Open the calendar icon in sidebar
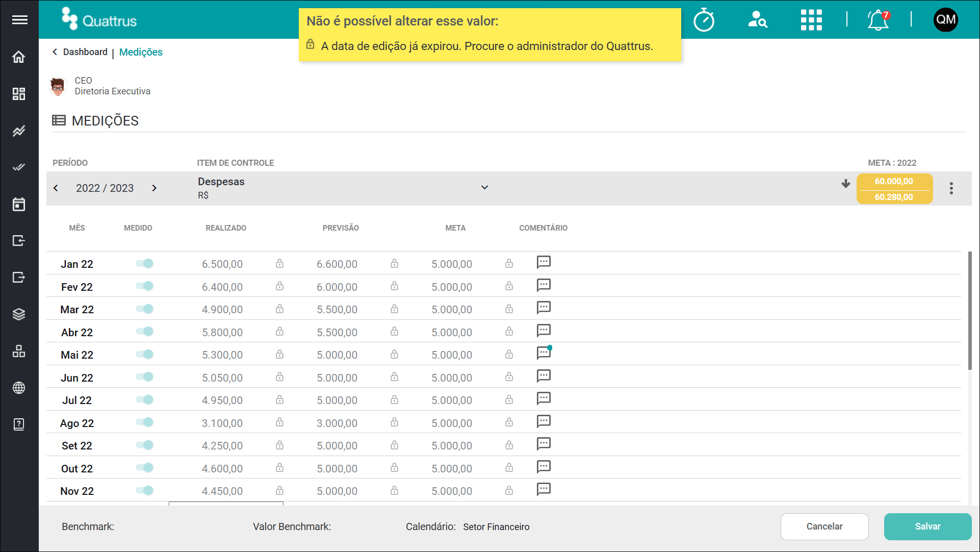980x552 pixels. [19, 204]
